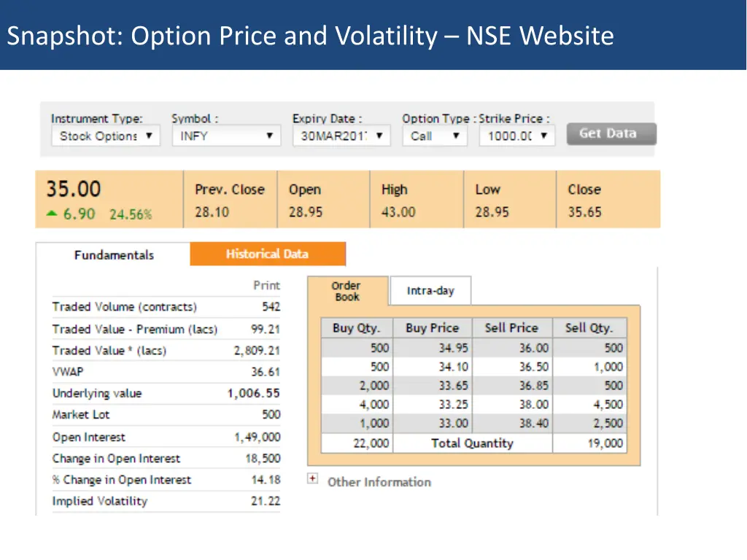747x560 pixels.
Task: Click the Open Interest row
Action: (166, 437)
